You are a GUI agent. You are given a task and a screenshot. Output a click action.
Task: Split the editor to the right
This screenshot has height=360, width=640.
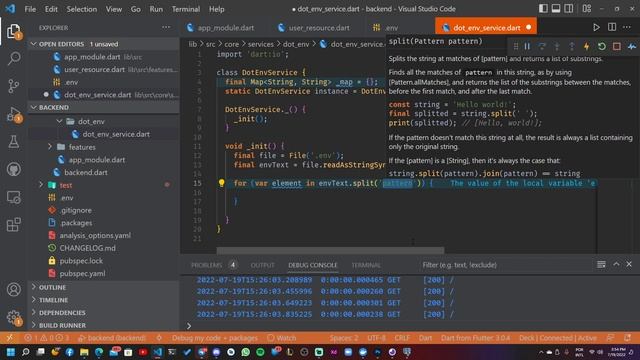[x=612, y=27]
